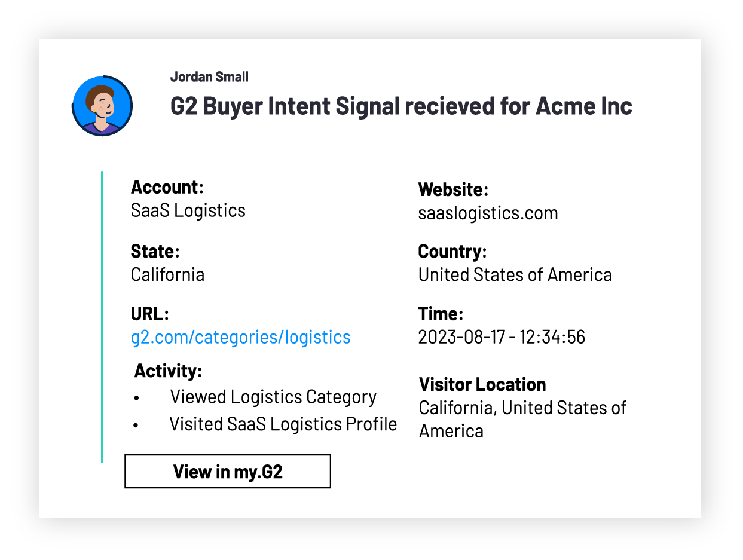Click Jordan Small's profile avatar

(x=102, y=106)
